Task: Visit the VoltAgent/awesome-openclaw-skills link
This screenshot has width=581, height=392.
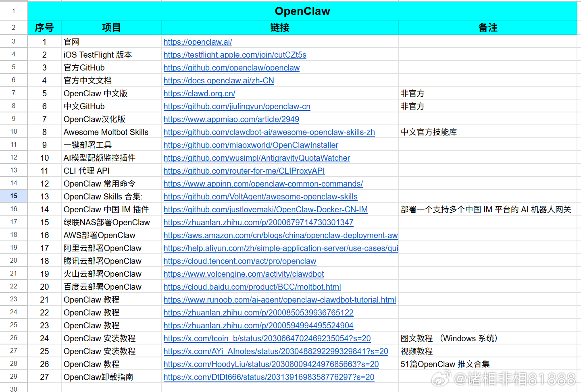Action: [260, 197]
